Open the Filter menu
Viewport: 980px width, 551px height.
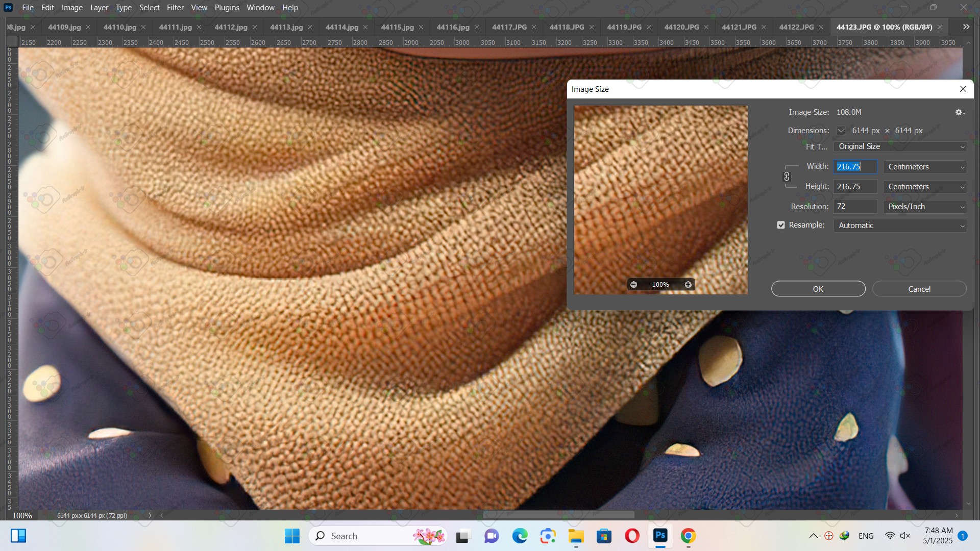pyautogui.click(x=175, y=8)
